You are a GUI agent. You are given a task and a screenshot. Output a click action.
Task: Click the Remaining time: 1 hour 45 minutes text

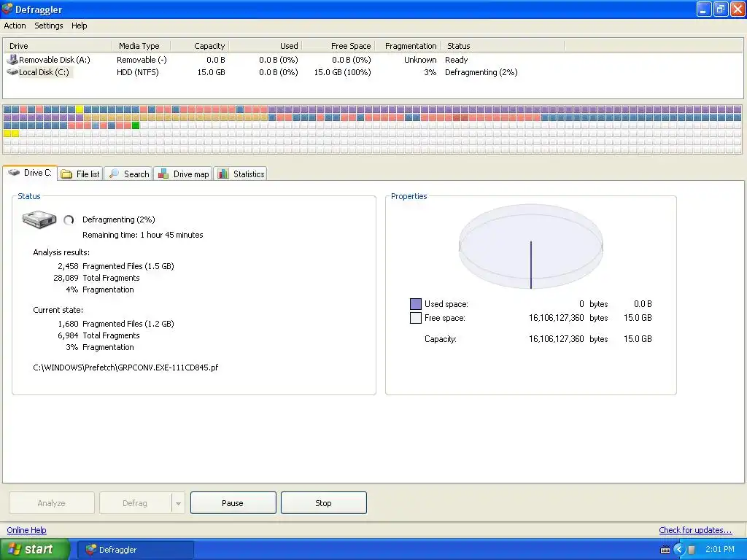[x=143, y=235]
